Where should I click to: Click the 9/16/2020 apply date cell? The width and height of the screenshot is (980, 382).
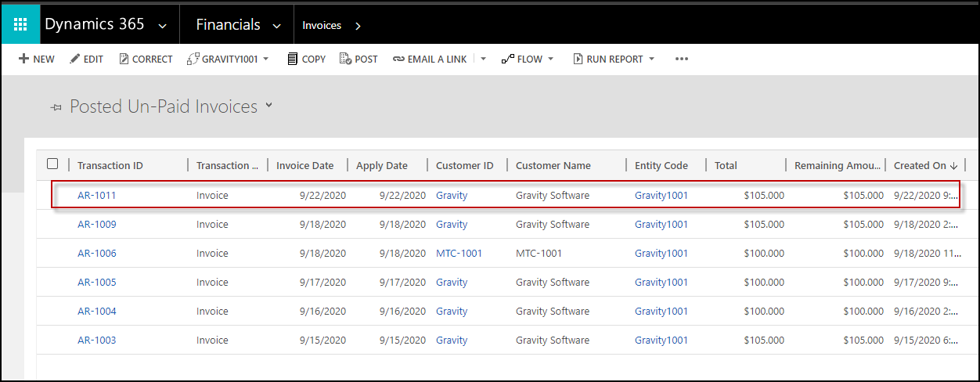click(x=402, y=311)
